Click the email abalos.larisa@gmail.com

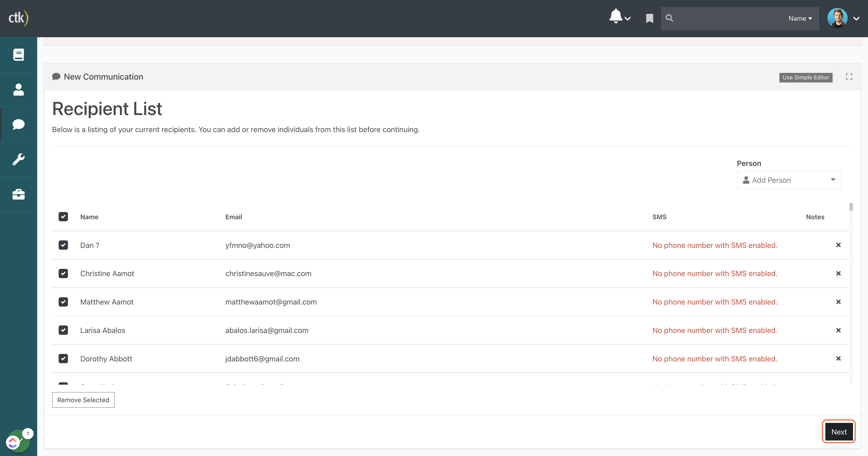click(x=267, y=330)
